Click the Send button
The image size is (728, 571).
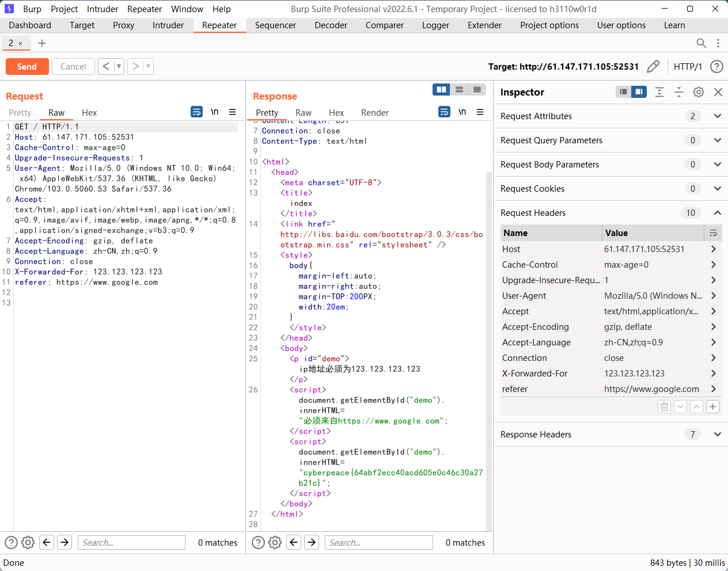tap(26, 67)
